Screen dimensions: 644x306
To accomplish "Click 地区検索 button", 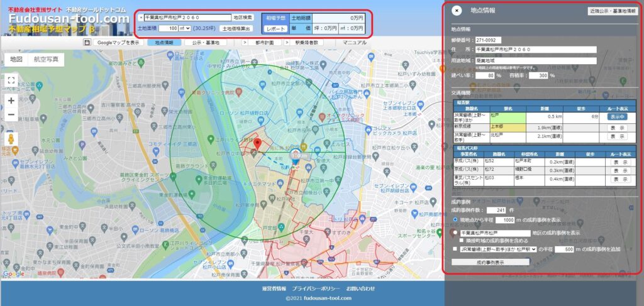I will (x=243, y=18).
